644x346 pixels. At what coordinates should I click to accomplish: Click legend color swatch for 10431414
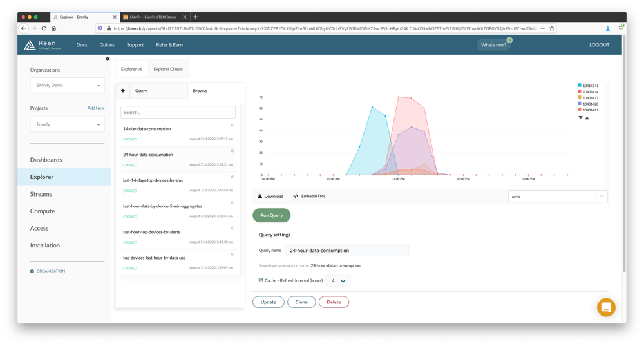coord(580,91)
